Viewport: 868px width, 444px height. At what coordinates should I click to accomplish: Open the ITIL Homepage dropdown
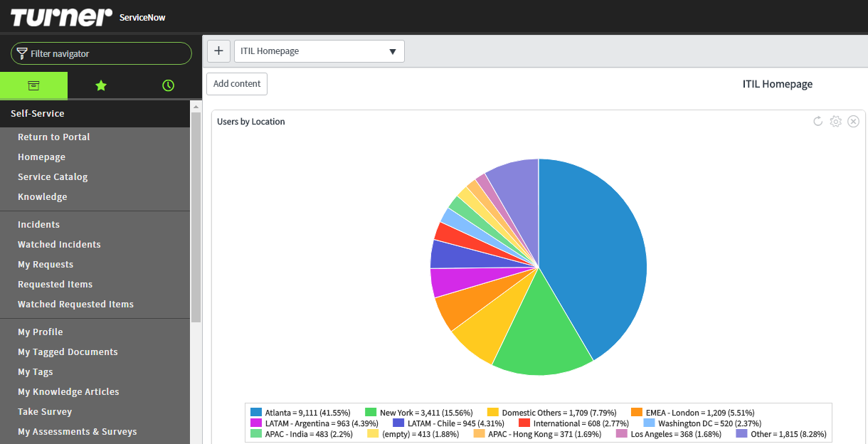click(319, 51)
